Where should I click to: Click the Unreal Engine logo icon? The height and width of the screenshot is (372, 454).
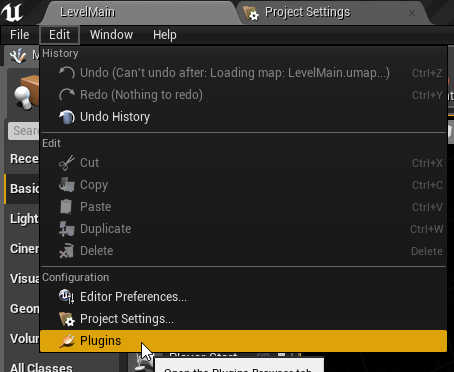12,12
